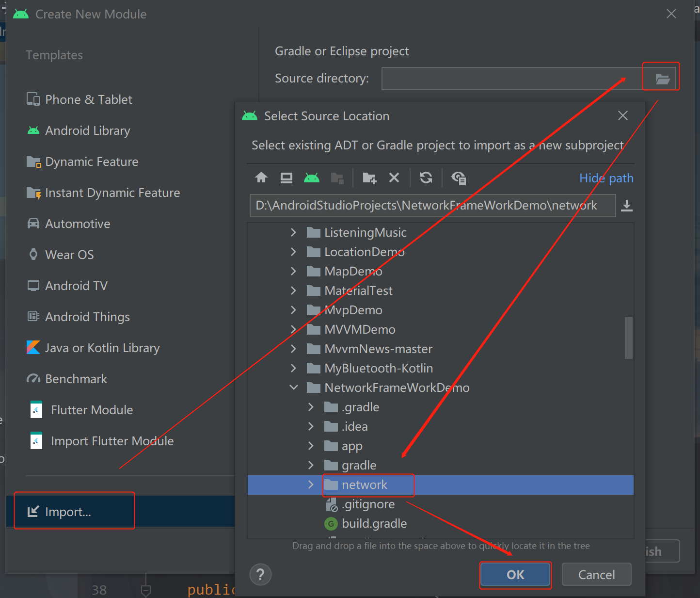Select the Benchmark template
The height and width of the screenshot is (598, 700).
coord(67,379)
